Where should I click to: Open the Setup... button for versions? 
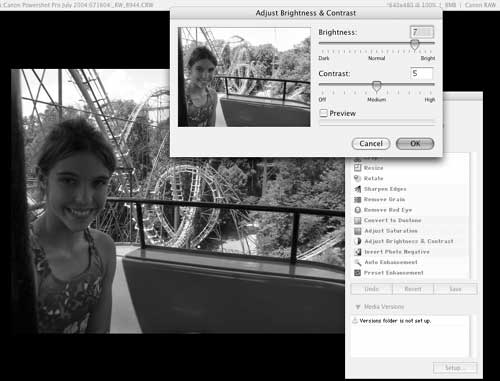pos(455,368)
